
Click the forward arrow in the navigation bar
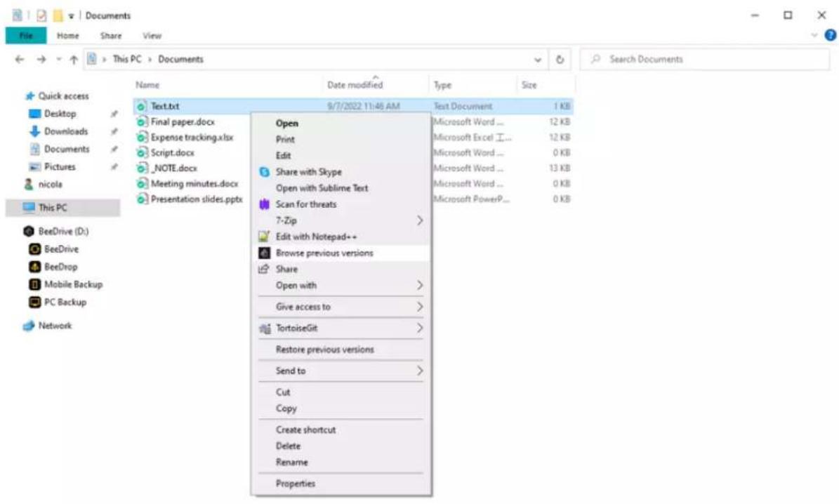pos(41,60)
